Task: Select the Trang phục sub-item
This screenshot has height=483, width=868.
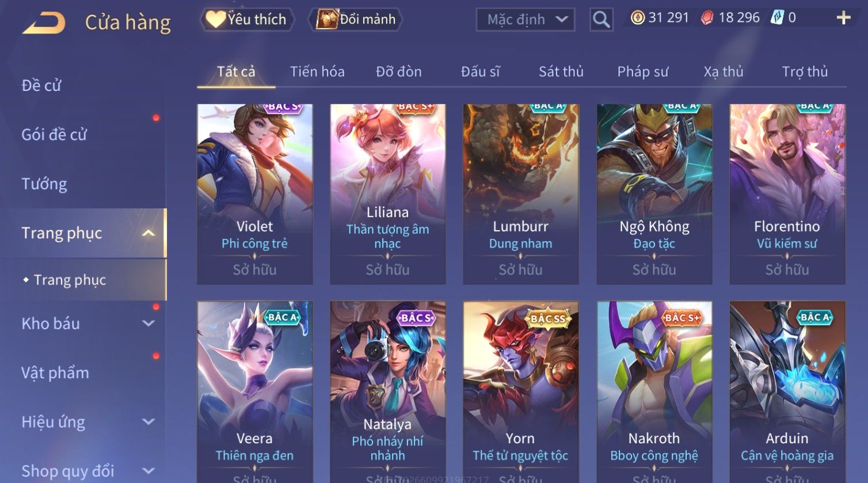Action: click(x=70, y=280)
